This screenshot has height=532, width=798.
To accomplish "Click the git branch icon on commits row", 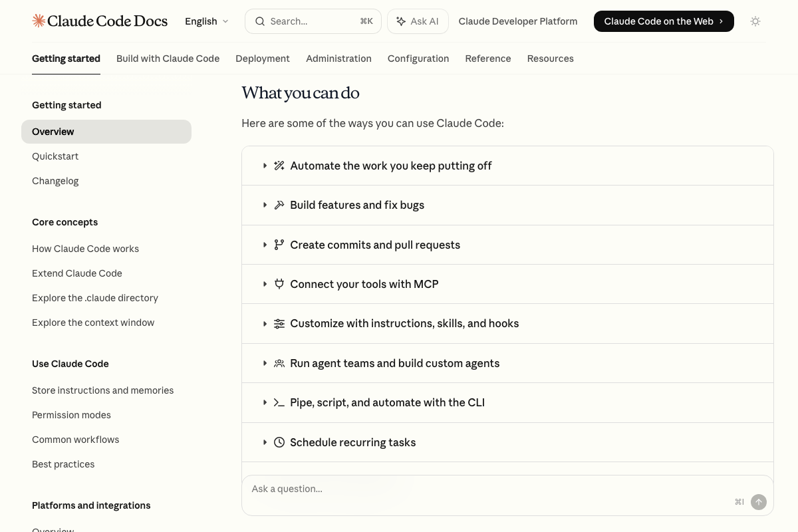I will (x=279, y=245).
